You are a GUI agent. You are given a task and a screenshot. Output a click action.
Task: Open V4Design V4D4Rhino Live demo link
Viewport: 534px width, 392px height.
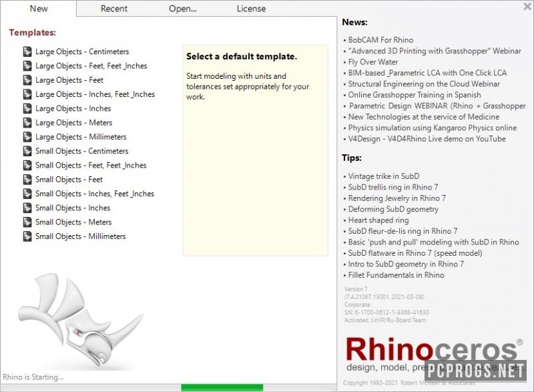tap(427, 139)
